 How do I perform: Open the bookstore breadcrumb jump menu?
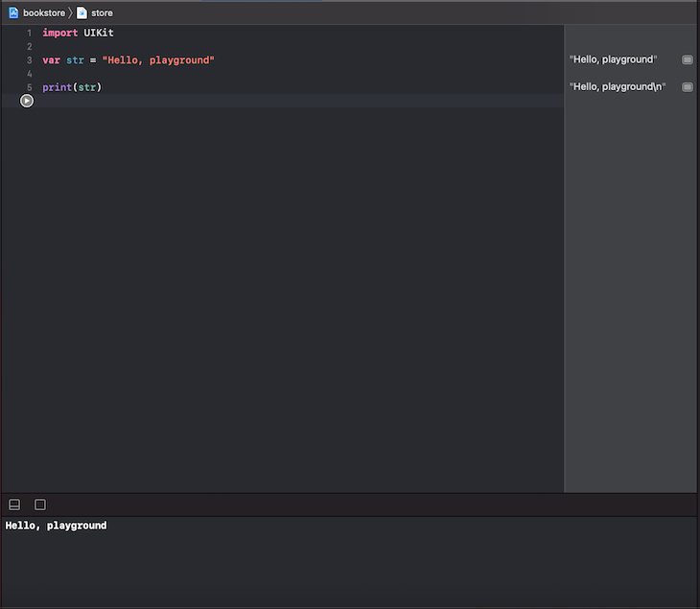pos(44,13)
